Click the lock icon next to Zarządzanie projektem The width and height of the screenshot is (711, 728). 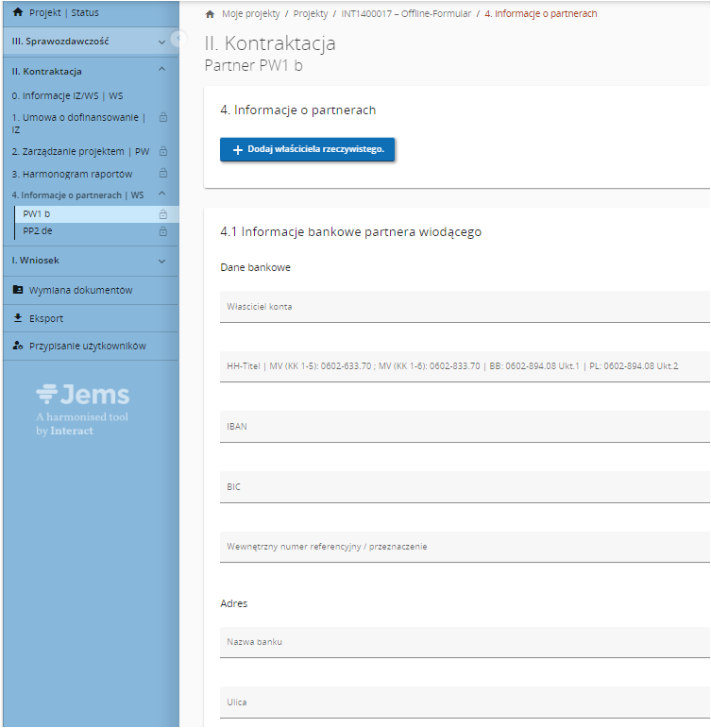coord(163,151)
